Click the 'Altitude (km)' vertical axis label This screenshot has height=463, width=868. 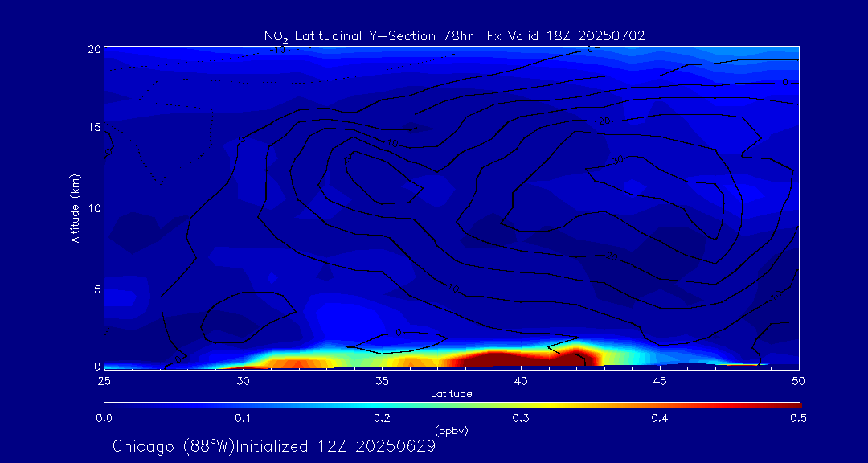coord(75,207)
